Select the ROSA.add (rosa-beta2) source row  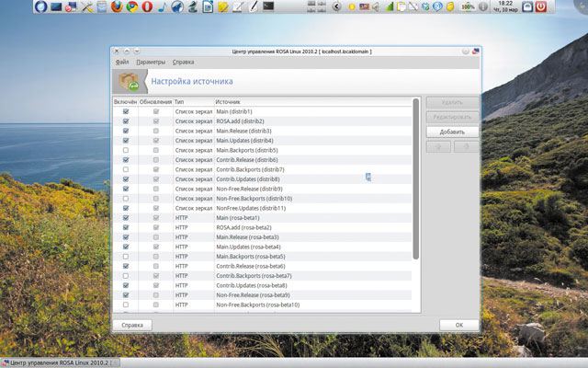pos(262,227)
